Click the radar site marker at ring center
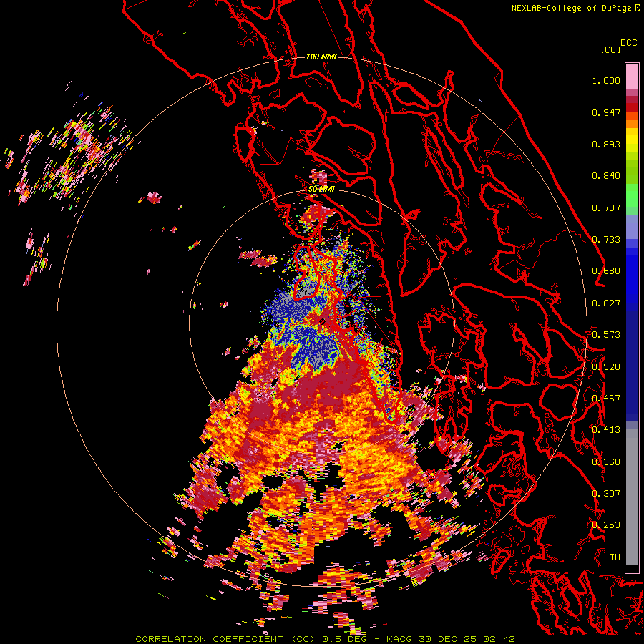Screen dimensions: 644x644 [x=322, y=321]
